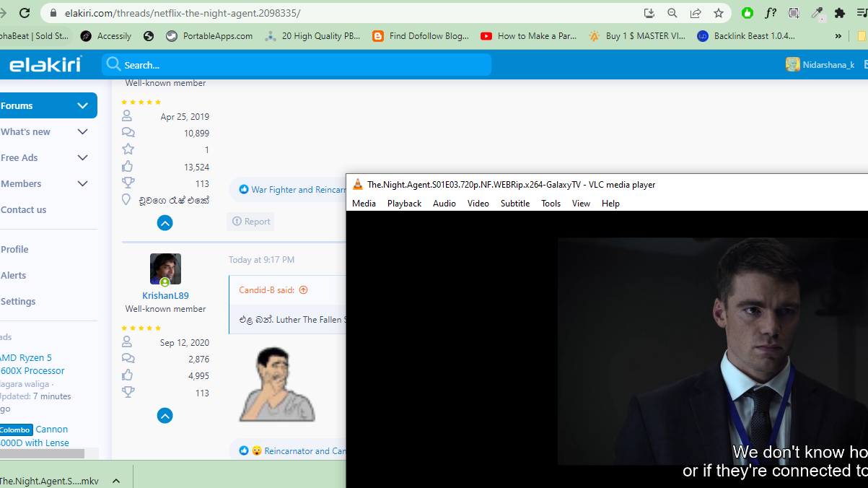This screenshot has width=868, height=488.
Task: Open the f? font identifier extension
Action: [x=771, y=13]
